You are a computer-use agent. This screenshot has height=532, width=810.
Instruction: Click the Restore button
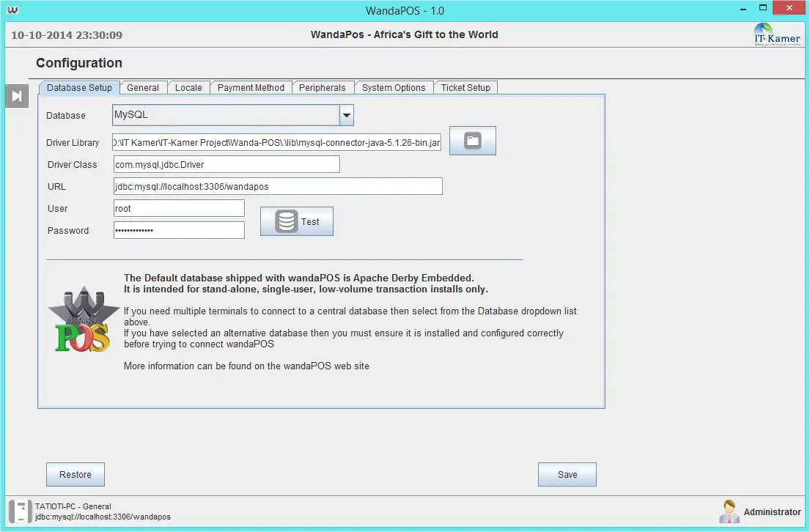(76, 475)
